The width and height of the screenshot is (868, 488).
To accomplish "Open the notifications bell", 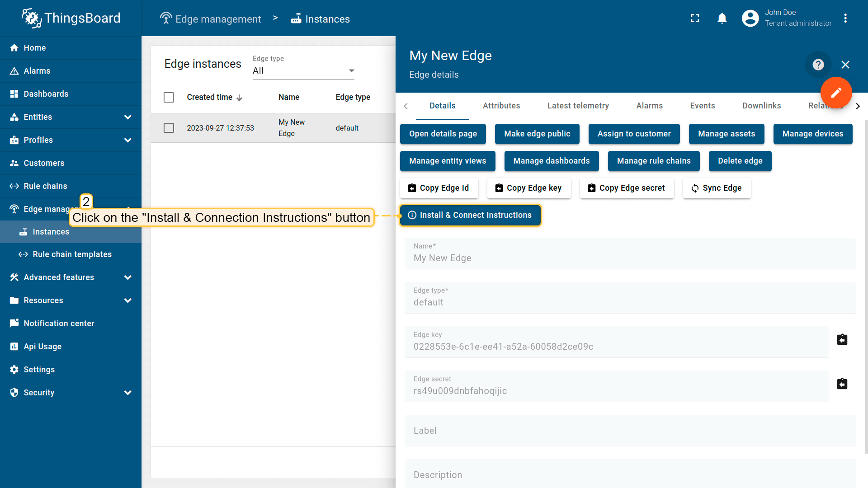I will click(722, 19).
